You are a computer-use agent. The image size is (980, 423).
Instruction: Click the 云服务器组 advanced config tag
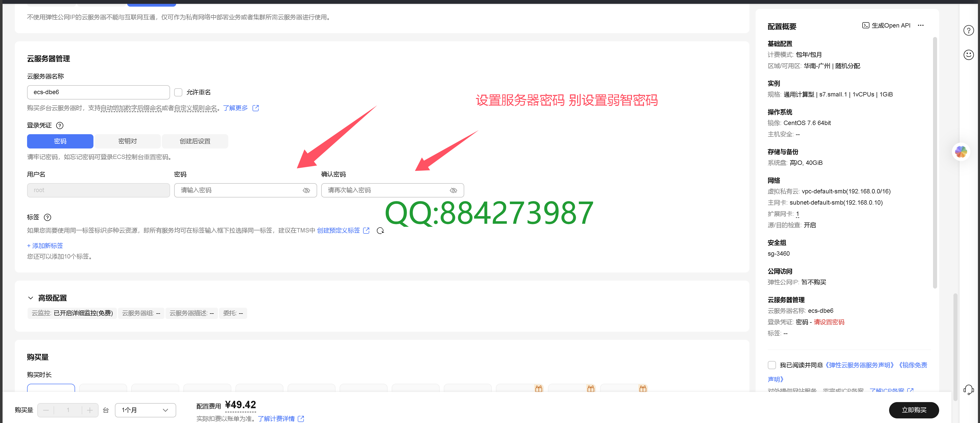tap(141, 313)
